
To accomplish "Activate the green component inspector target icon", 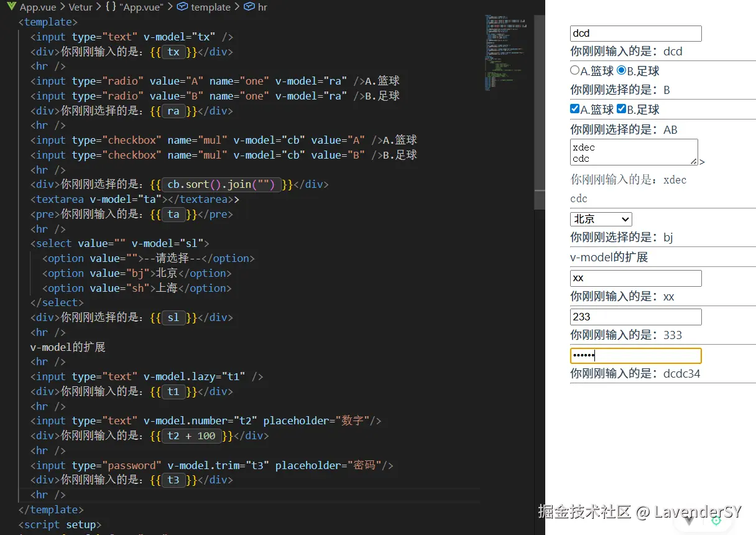I will [716, 521].
